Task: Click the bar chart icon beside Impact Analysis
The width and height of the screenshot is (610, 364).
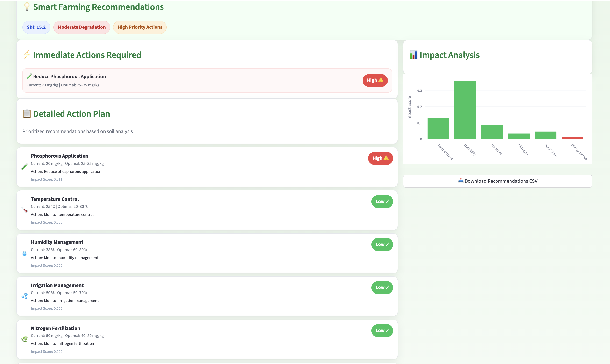Action: point(413,55)
